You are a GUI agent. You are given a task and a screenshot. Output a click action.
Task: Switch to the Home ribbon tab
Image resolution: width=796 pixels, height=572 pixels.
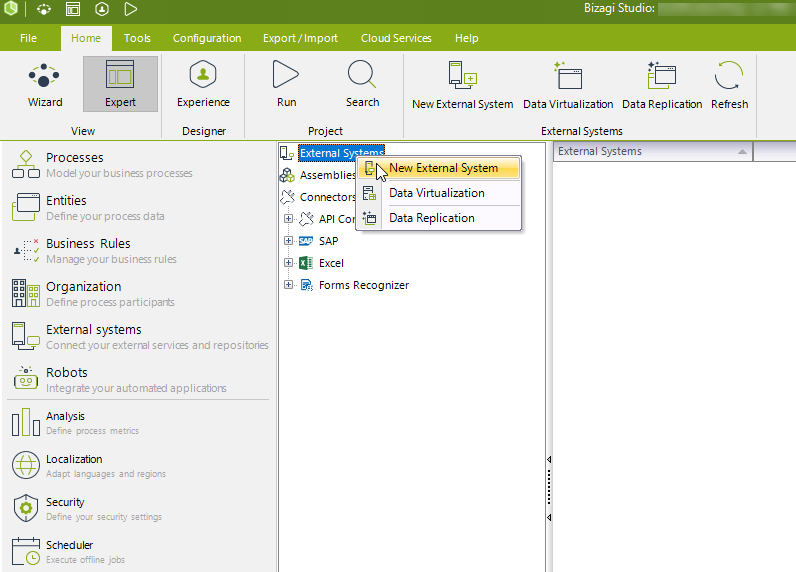point(86,38)
